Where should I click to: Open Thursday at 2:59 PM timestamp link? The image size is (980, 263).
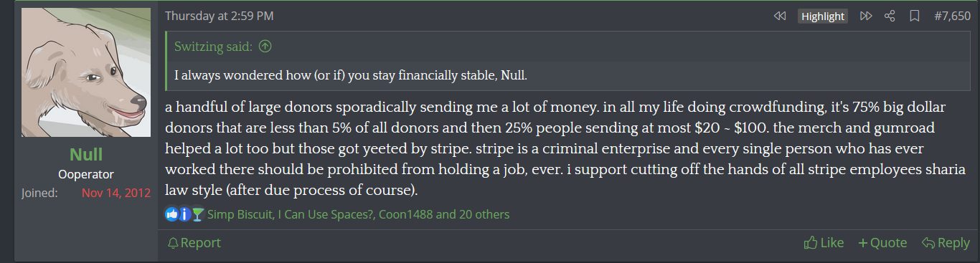pyautogui.click(x=220, y=16)
